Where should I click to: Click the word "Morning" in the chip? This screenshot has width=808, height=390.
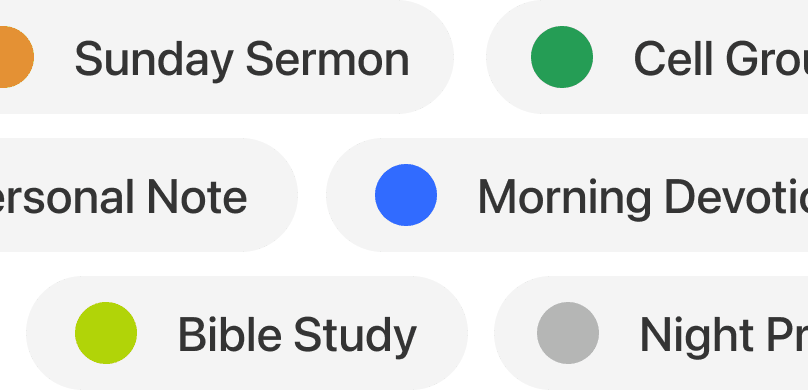click(565, 199)
